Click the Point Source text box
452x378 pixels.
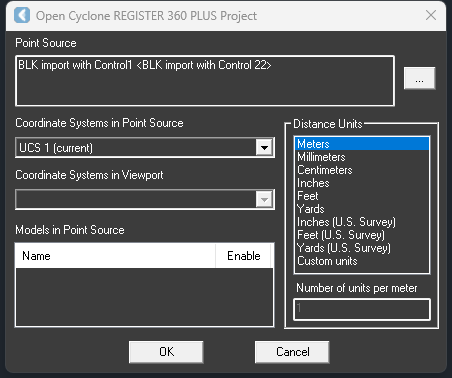(205, 81)
